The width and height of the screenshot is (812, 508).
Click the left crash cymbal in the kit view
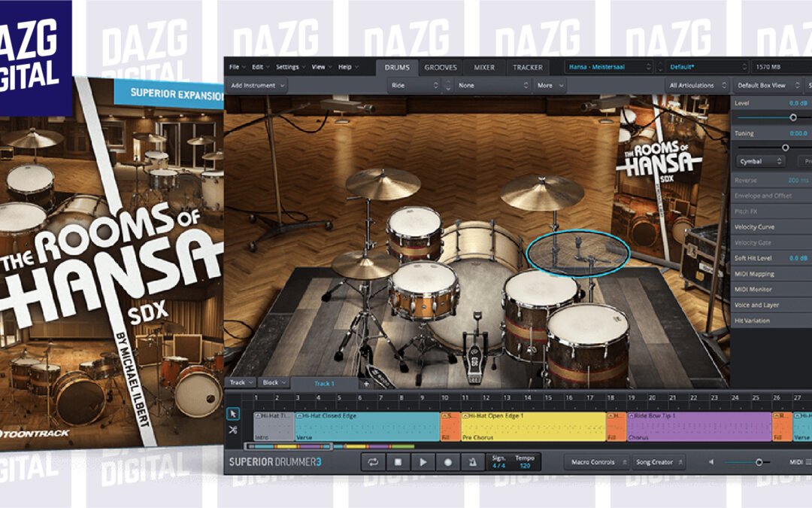click(x=383, y=184)
